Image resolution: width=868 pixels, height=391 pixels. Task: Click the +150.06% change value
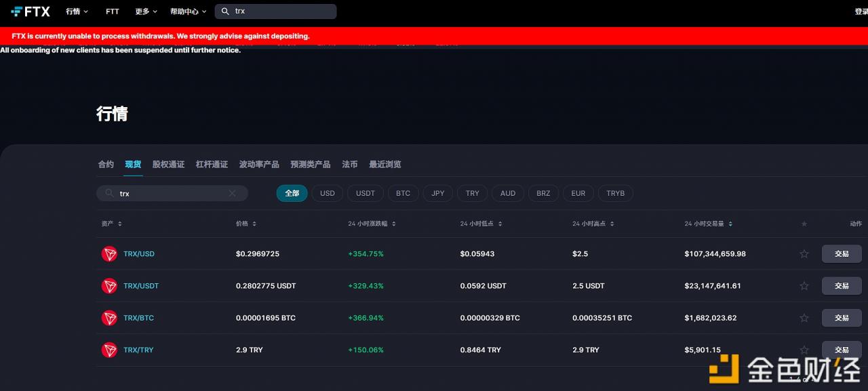pos(366,350)
